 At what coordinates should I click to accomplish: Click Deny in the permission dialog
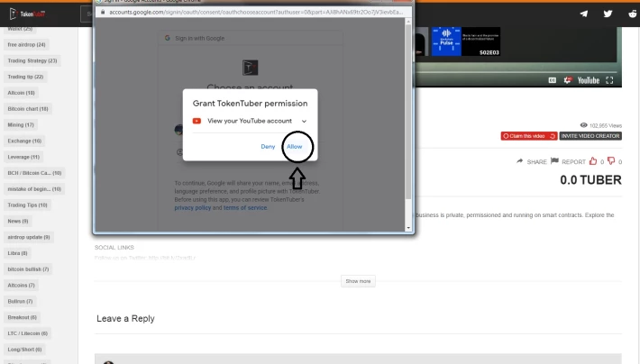[x=268, y=147]
